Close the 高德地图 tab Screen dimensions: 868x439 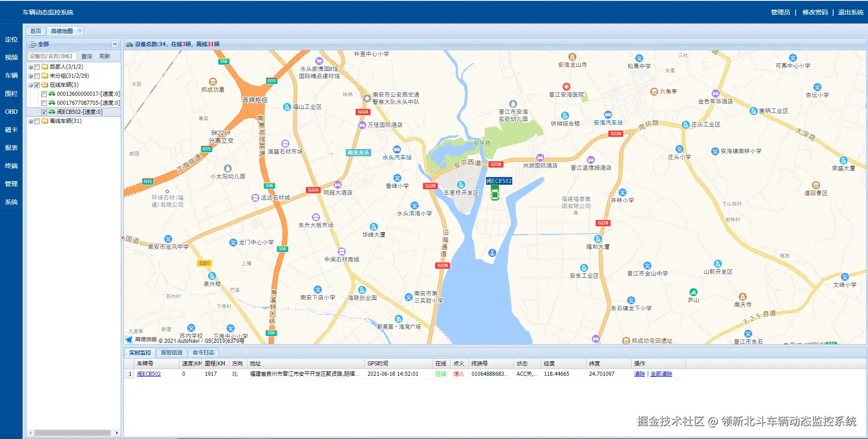[80, 31]
